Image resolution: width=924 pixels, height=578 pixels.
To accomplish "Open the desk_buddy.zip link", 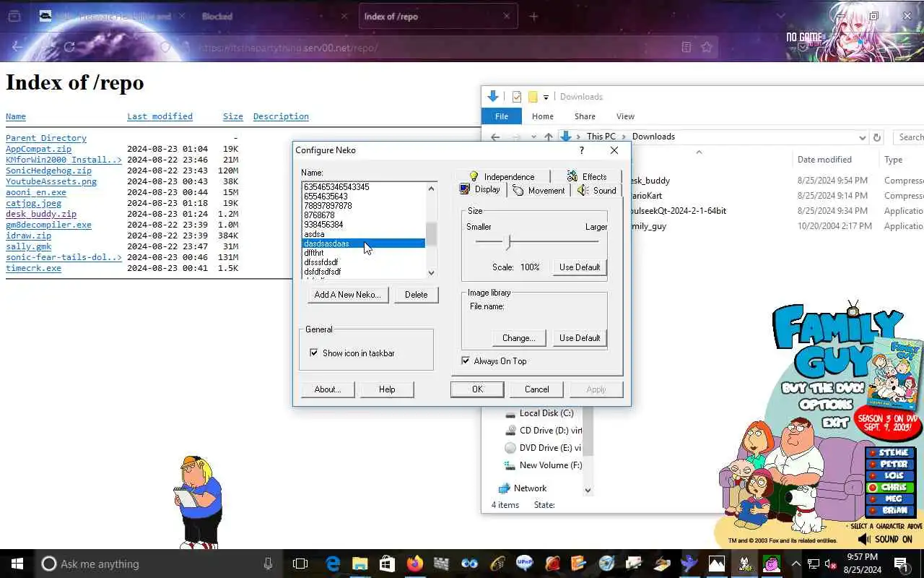I will tap(41, 214).
